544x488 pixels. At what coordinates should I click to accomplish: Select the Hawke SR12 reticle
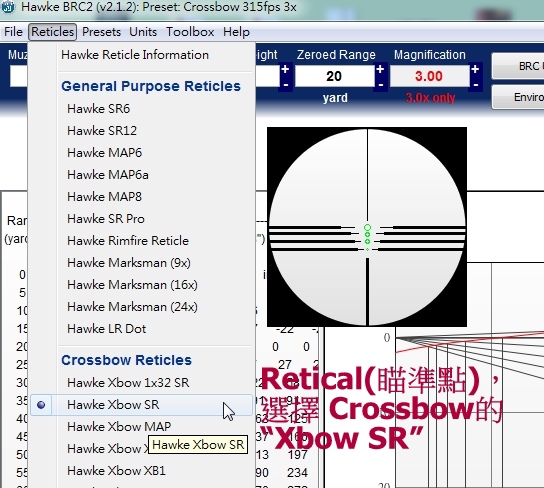[102, 131]
